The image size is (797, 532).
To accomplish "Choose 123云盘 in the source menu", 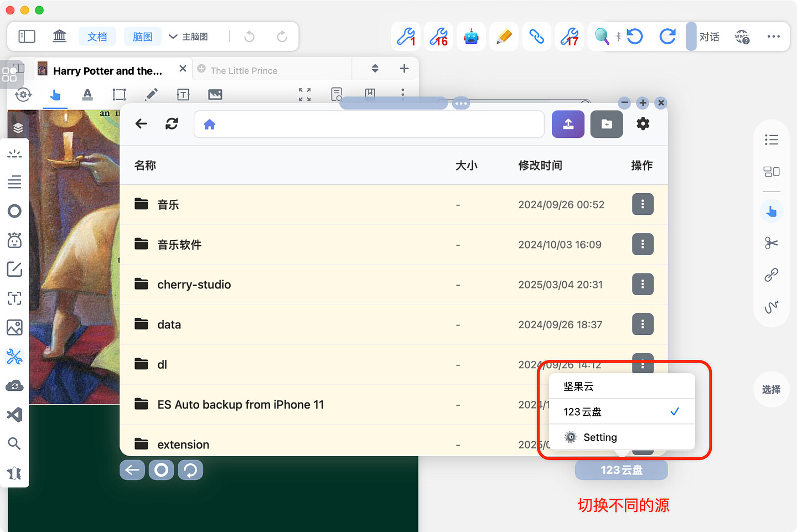I will (x=622, y=412).
